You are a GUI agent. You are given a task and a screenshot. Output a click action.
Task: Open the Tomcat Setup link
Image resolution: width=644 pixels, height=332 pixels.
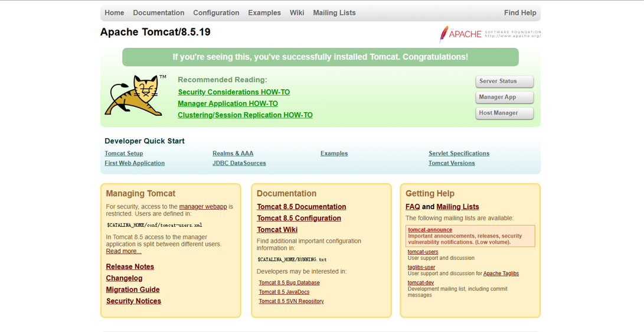123,153
